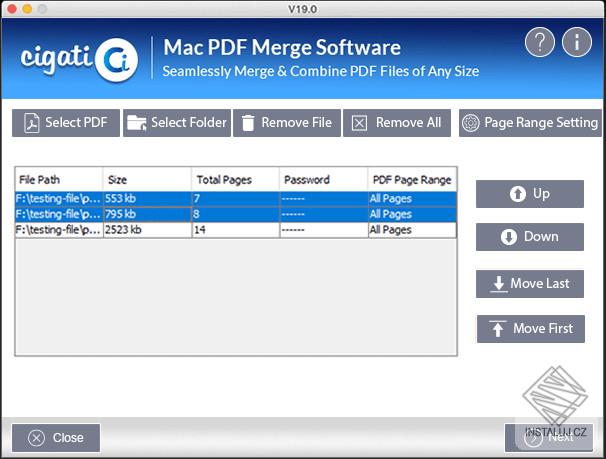Click PDF Page Range column header
The height and width of the screenshot is (459, 606).
(412, 180)
